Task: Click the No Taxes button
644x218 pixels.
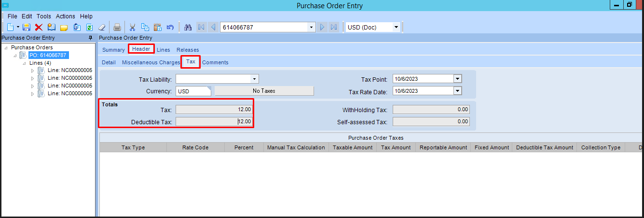Action: pos(264,90)
